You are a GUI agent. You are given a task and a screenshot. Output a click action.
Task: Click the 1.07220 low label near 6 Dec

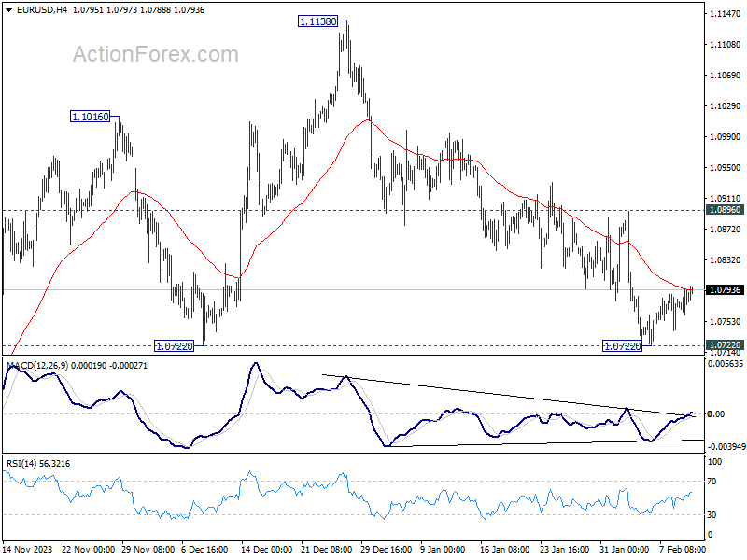click(175, 346)
